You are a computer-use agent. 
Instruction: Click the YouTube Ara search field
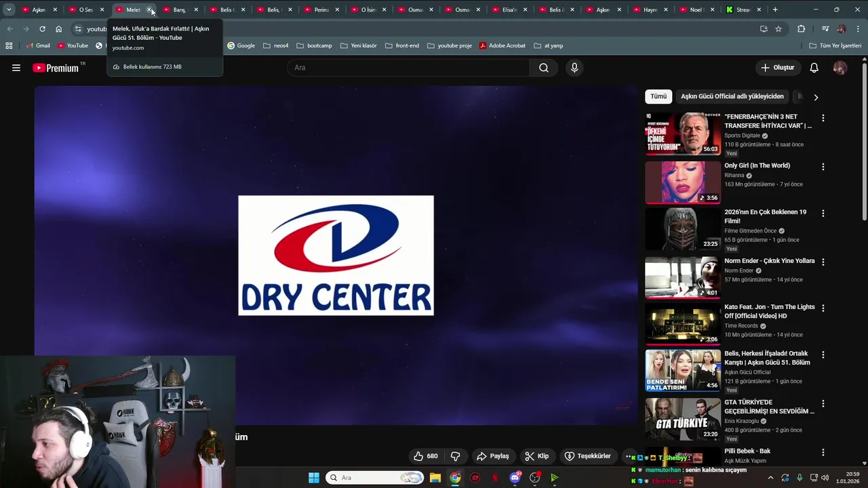click(x=409, y=68)
